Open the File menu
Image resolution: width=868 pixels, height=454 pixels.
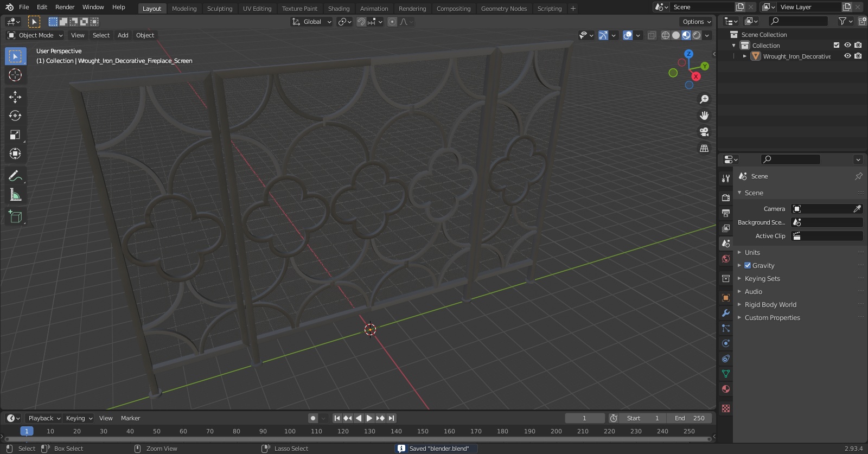click(24, 7)
